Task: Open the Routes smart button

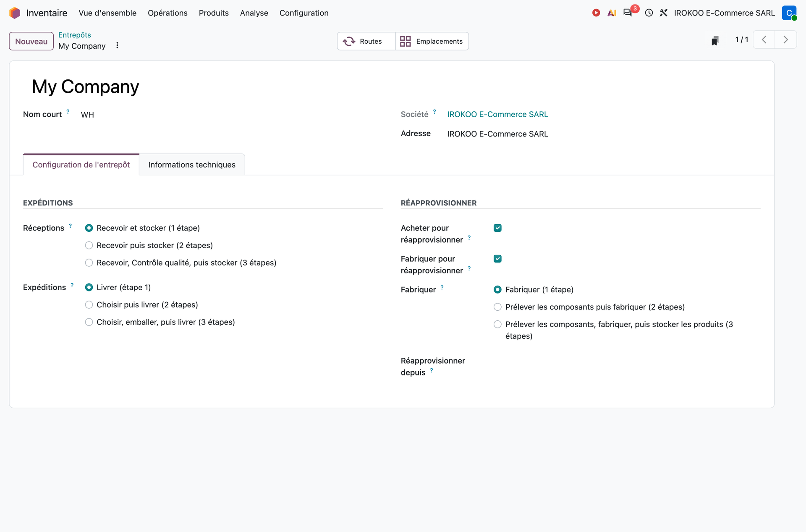Action: [366, 41]
